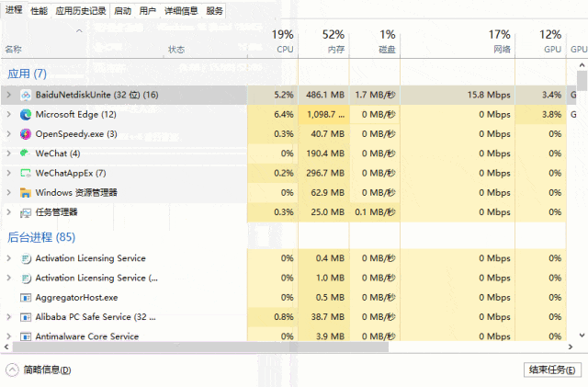Open the 服务 tab
The image size is (588, 387).
pyautogui.click(x=214, y=11)
